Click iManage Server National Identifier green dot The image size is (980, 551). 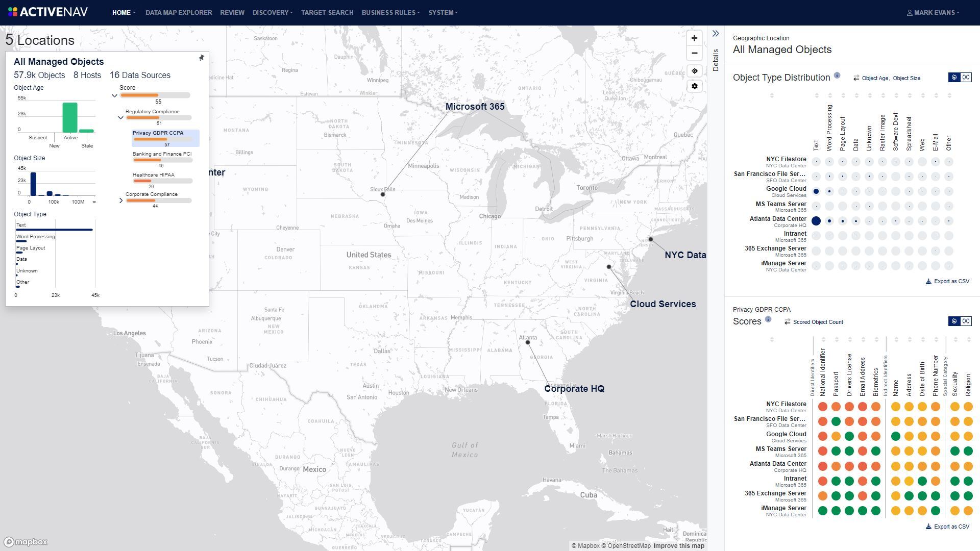[x=823, y=511]
